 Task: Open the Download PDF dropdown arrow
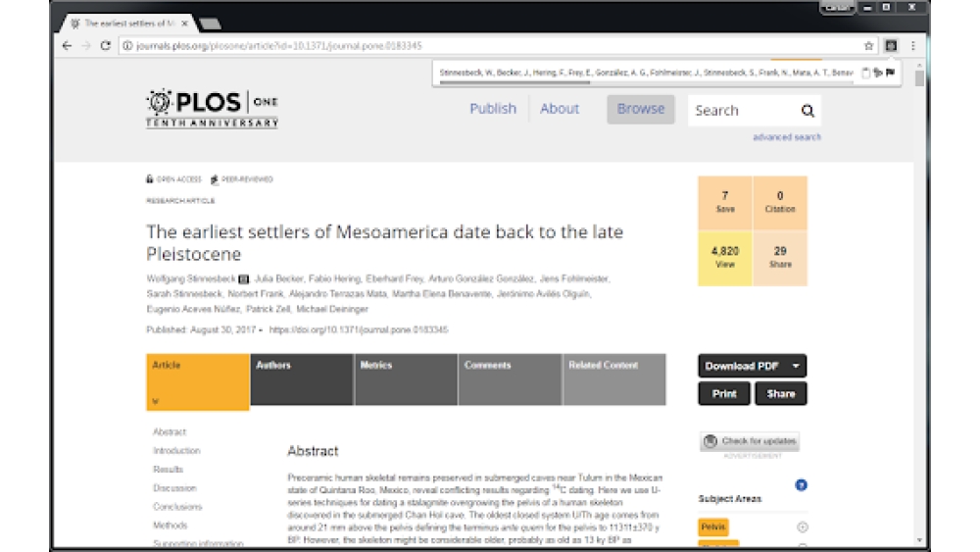click(x=796, y=366)
